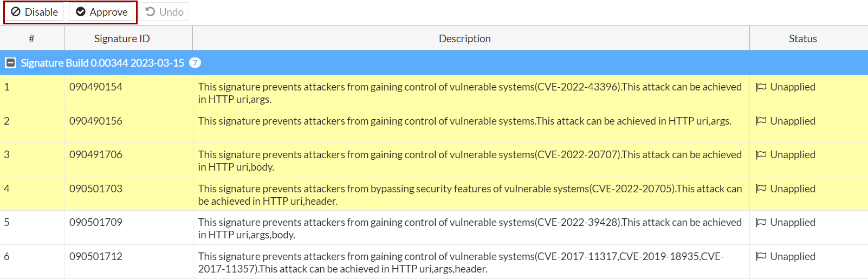Sort by the Signature ID column header
This screenshot has height=279, width=868.
coord(122,38)
